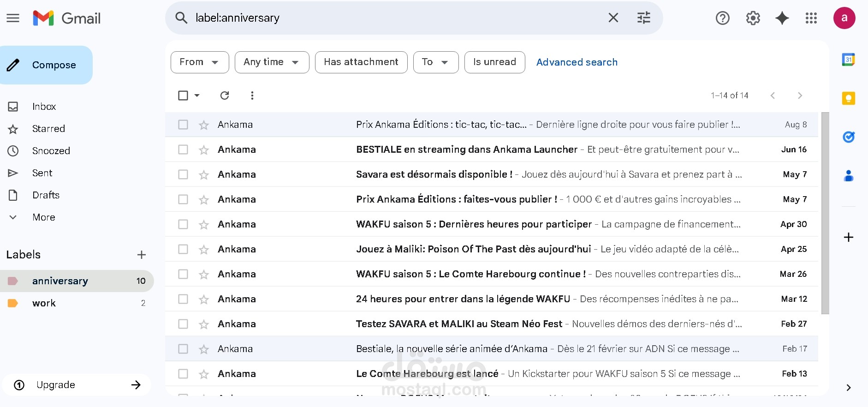Click the orange work label color tag
The image size is (868, 407).
[x=13, y=303]
